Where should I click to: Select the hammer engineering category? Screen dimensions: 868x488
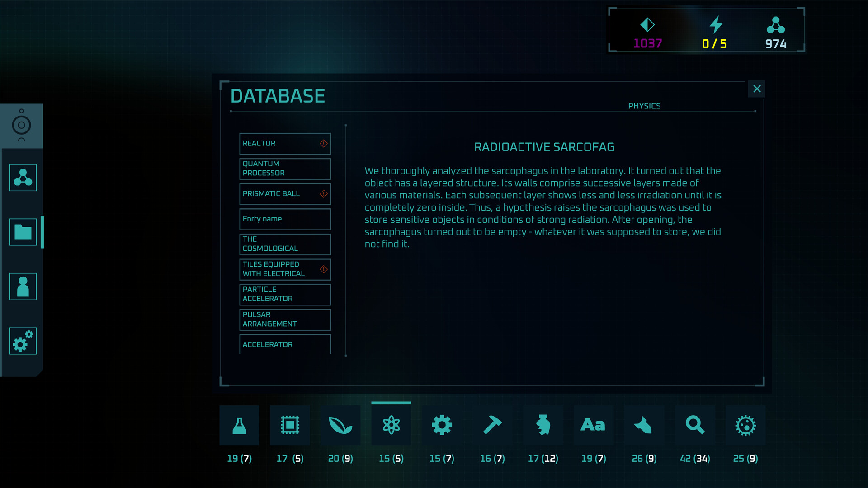click(492, 425)
